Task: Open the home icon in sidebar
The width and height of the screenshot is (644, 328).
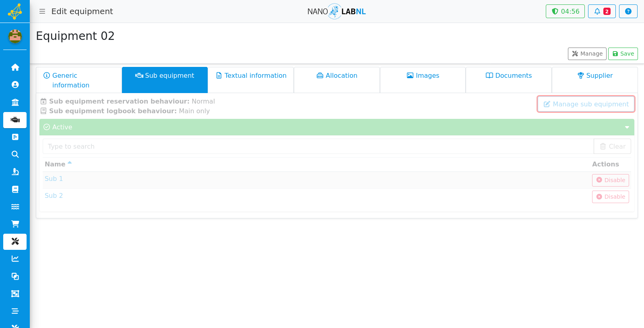Action: click(x=15, y=67)
